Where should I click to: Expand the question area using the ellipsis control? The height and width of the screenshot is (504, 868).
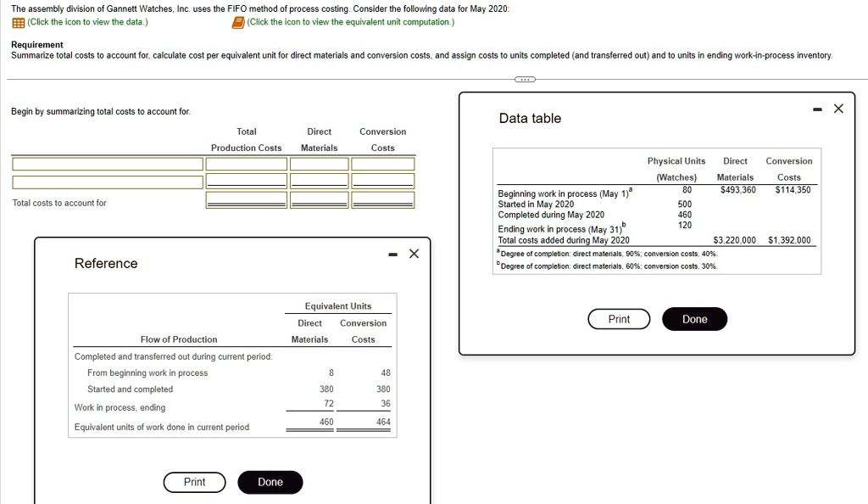pos(524,80)
